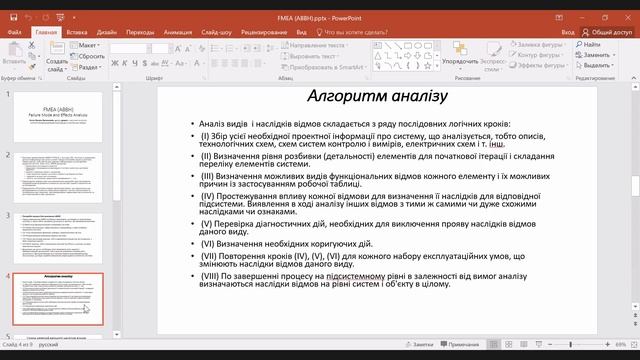
Task: Open the Заменить replace dropdown
Action: pos(596,55)
